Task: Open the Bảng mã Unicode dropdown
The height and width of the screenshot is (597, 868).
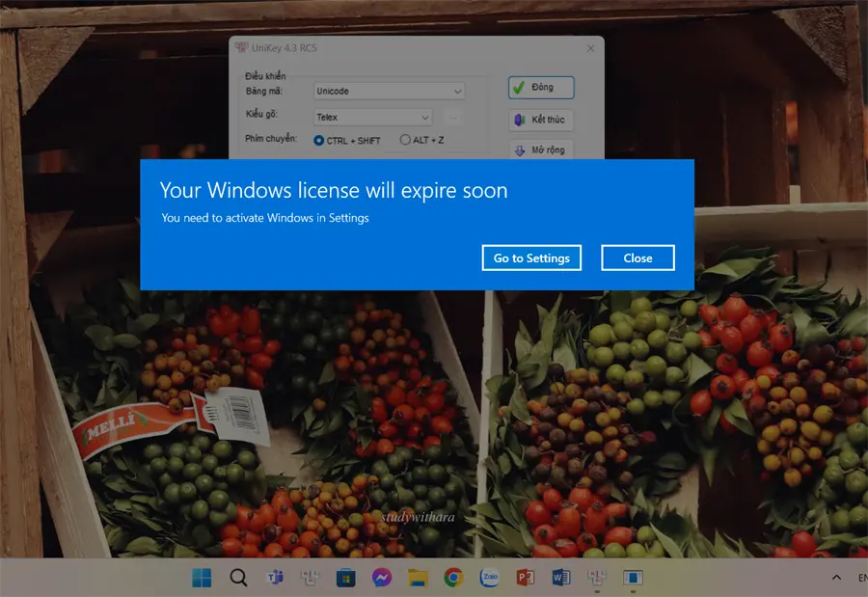Action: pos(389,91)
